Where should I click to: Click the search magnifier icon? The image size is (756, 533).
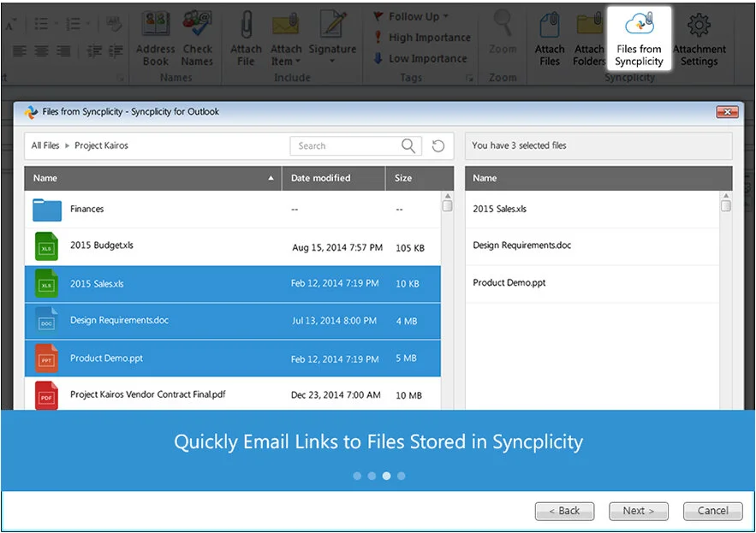[408, 145]
